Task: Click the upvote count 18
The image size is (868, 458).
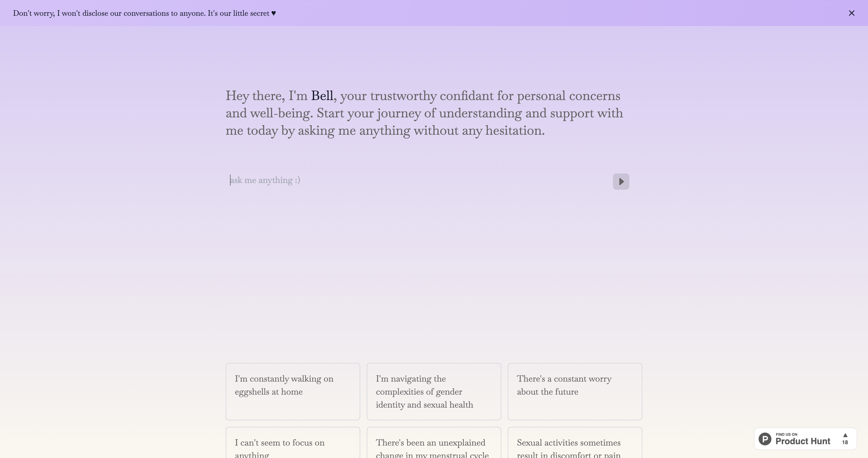Action: [845, 442]
